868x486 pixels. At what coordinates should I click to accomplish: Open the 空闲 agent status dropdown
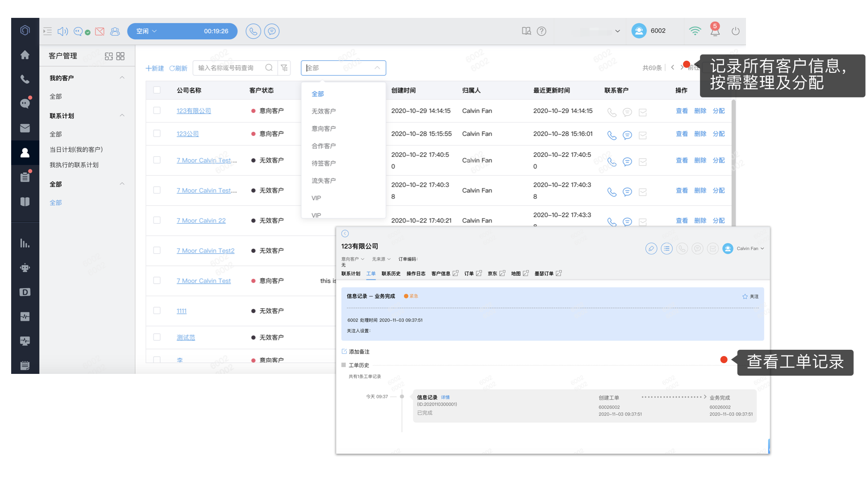pyautogui.click(x=147, y=31)
